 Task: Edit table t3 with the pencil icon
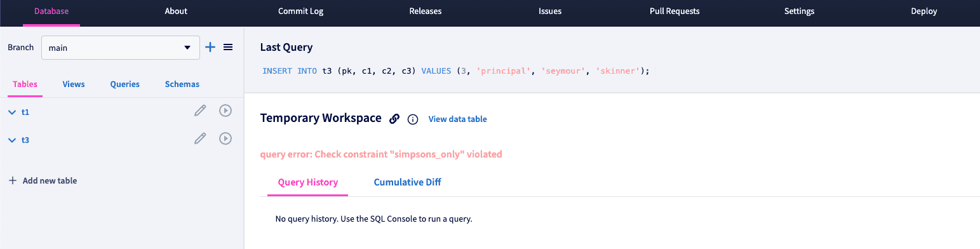point(200,138)
